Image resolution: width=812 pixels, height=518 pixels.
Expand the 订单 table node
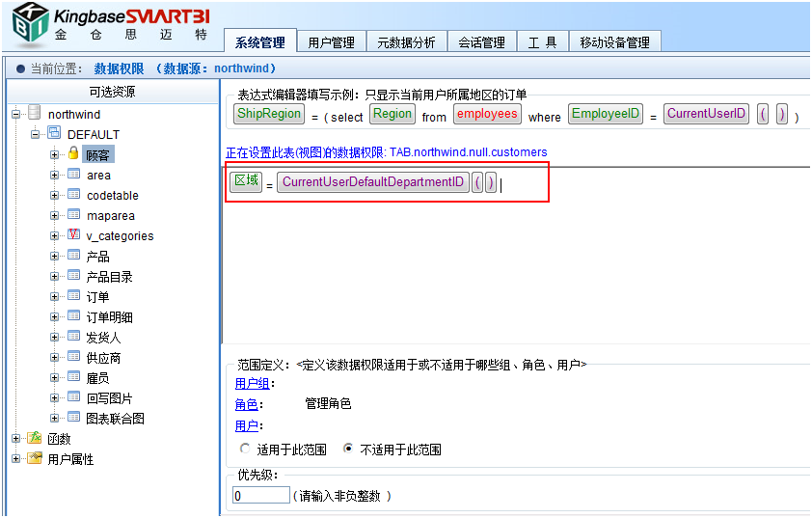click(x=54, y=296)
